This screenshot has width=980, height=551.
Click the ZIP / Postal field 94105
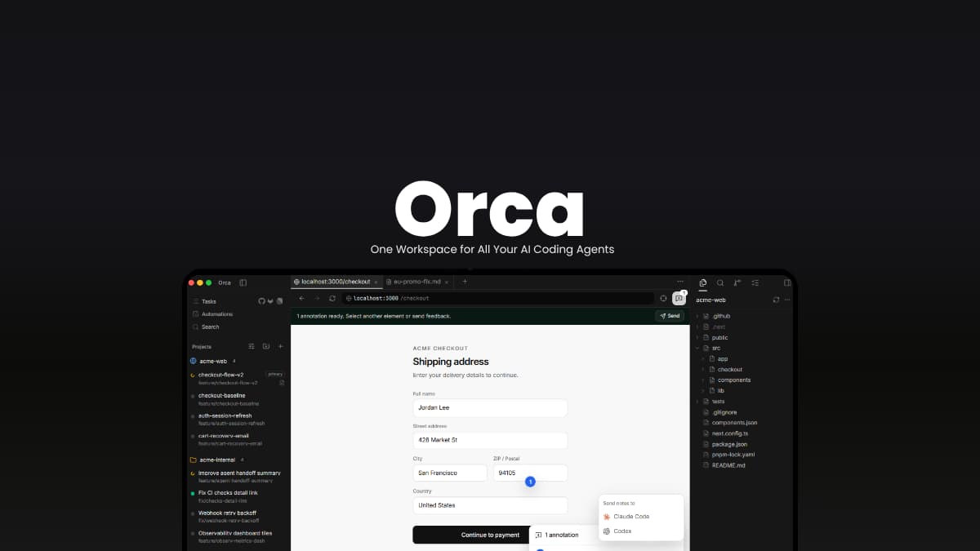(x=530, y=473)
